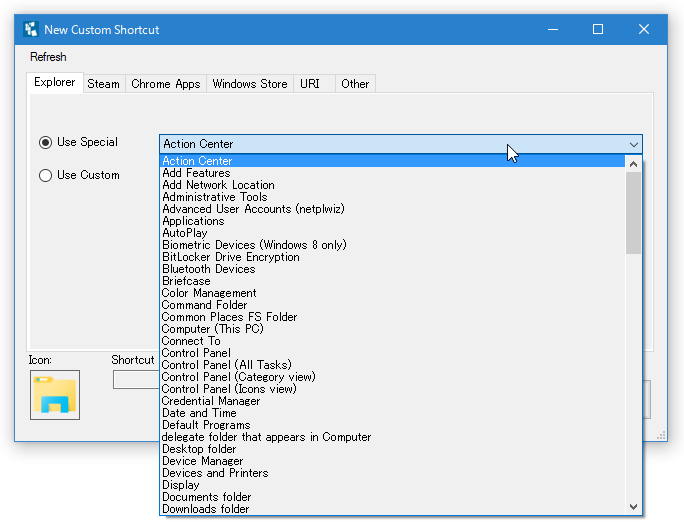Minimize the New Custom Shortcut window
Viewport: 684px width, 530px height.
click(553, 29)
